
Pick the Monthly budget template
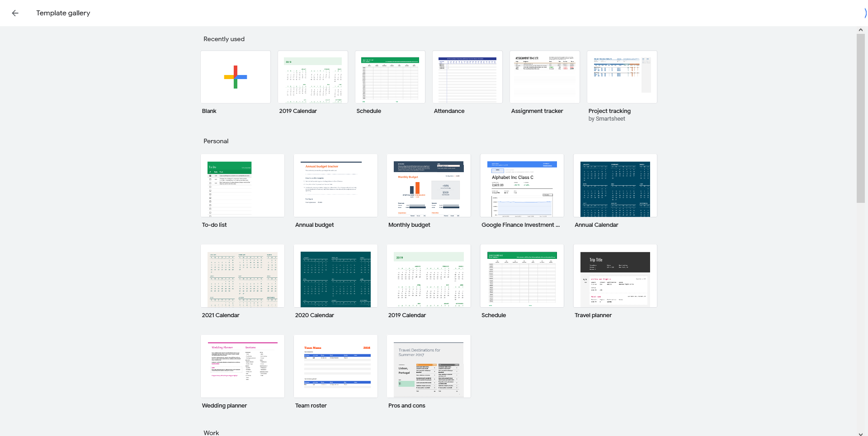(429, 186)
